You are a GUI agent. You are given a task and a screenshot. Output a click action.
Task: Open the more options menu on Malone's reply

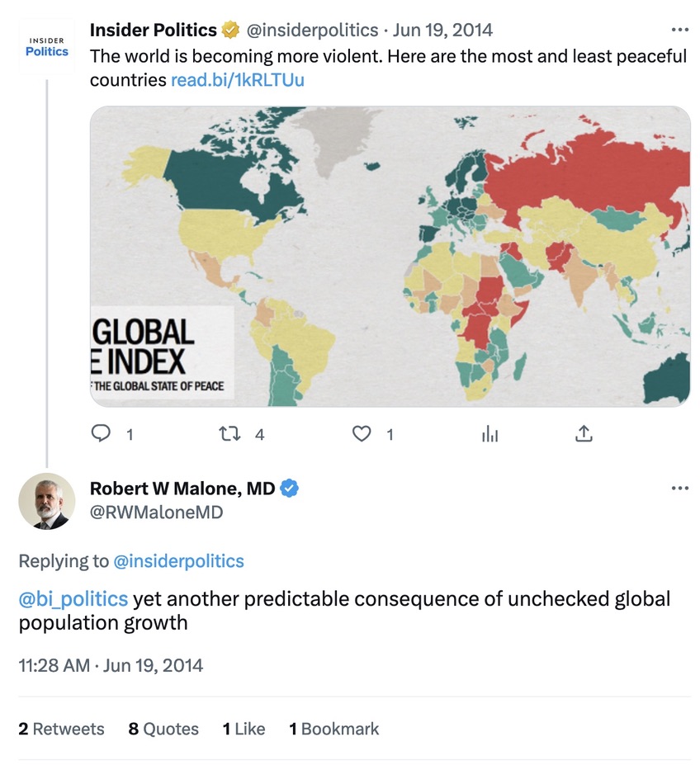tap(679, 489)
